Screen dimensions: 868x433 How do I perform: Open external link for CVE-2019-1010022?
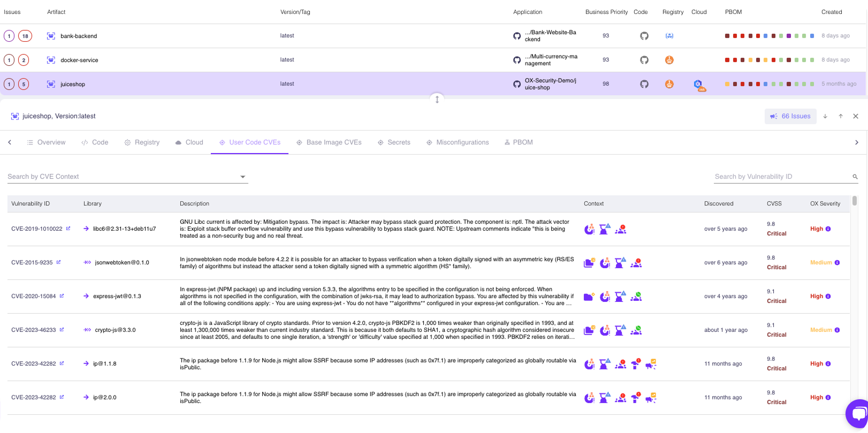[68, 229]
